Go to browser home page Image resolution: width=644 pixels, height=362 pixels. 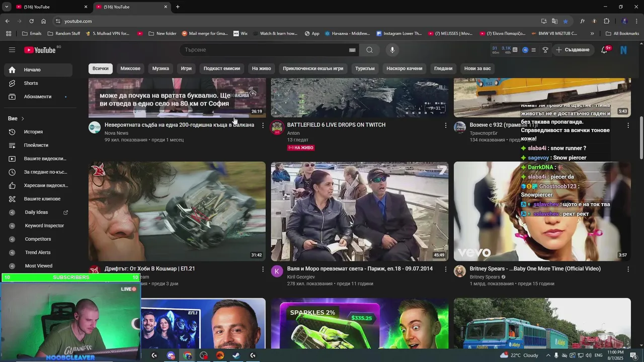coord(43,21)
